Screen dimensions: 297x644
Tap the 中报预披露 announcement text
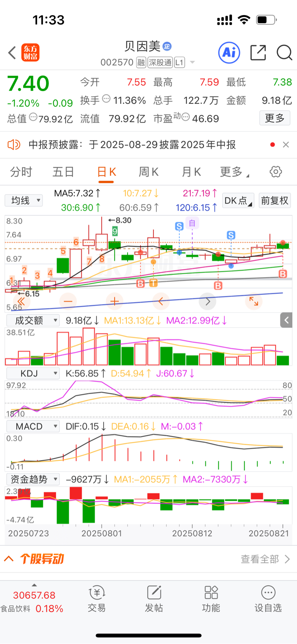tap(132, 145)
